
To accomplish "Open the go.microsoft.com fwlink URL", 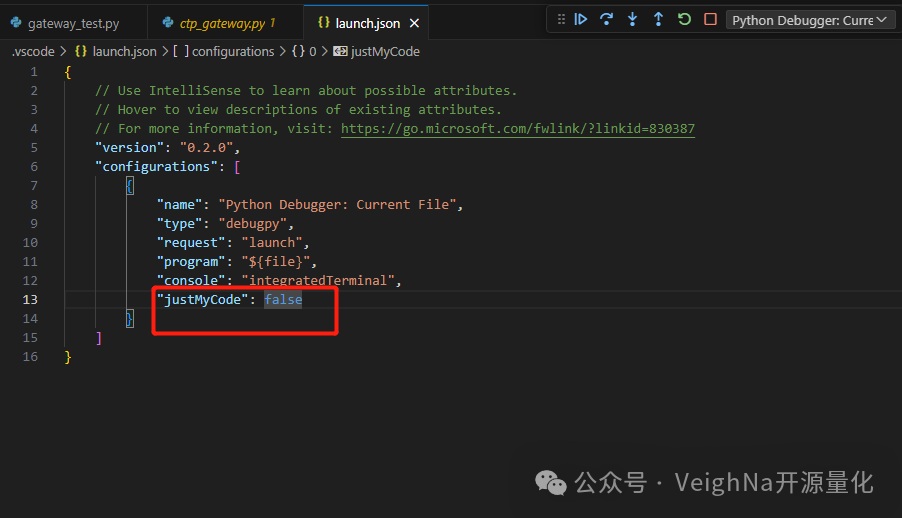I will (517, 129).
